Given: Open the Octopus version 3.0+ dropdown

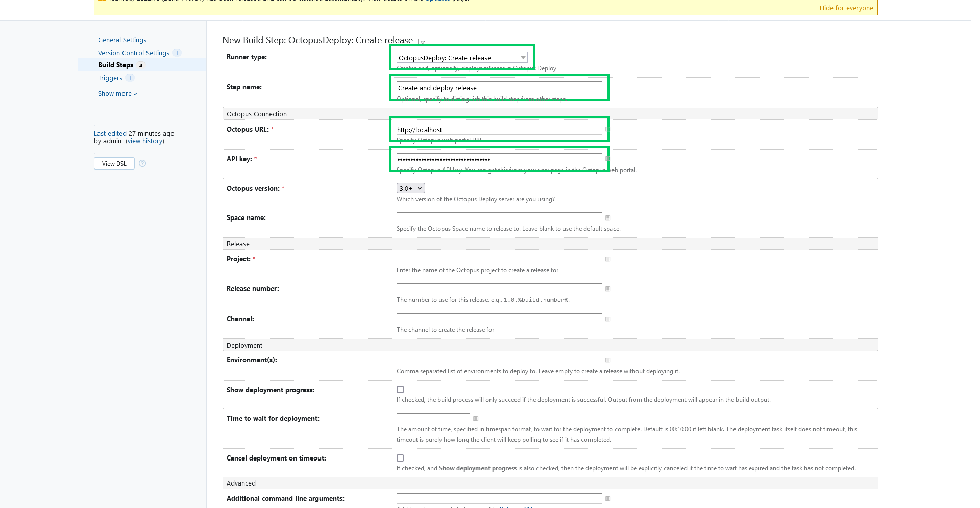Looking at the screenshot, I should 411,188.
